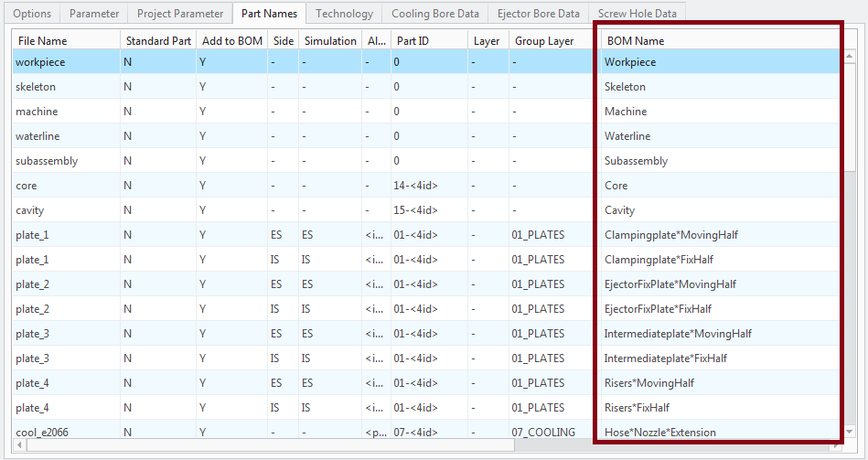Click the Clampingplate*MovingHalf BOM name cell
Screen dimensions: 868x460
(x=670, y=235)
